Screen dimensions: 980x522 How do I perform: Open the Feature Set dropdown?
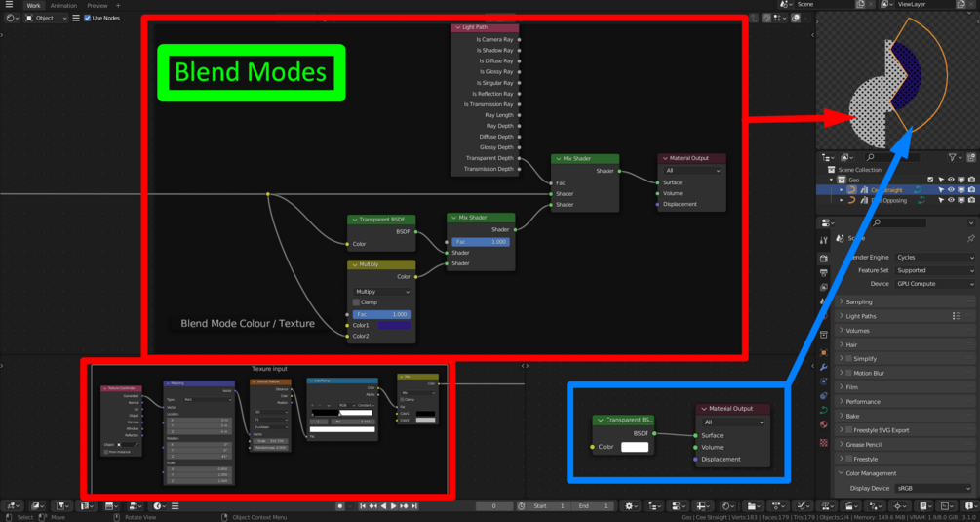(934, 270)
